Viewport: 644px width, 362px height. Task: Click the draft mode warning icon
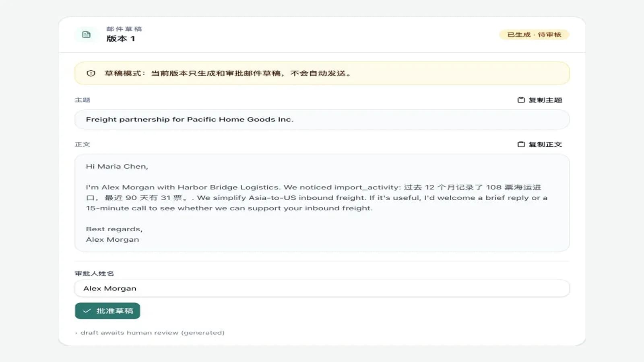tap(91, 73)
